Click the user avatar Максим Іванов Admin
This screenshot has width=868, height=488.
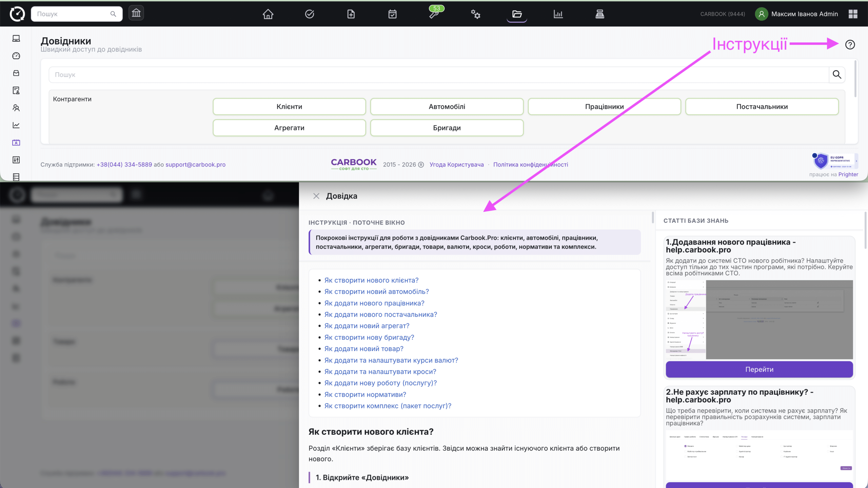(x=762, y=14)
